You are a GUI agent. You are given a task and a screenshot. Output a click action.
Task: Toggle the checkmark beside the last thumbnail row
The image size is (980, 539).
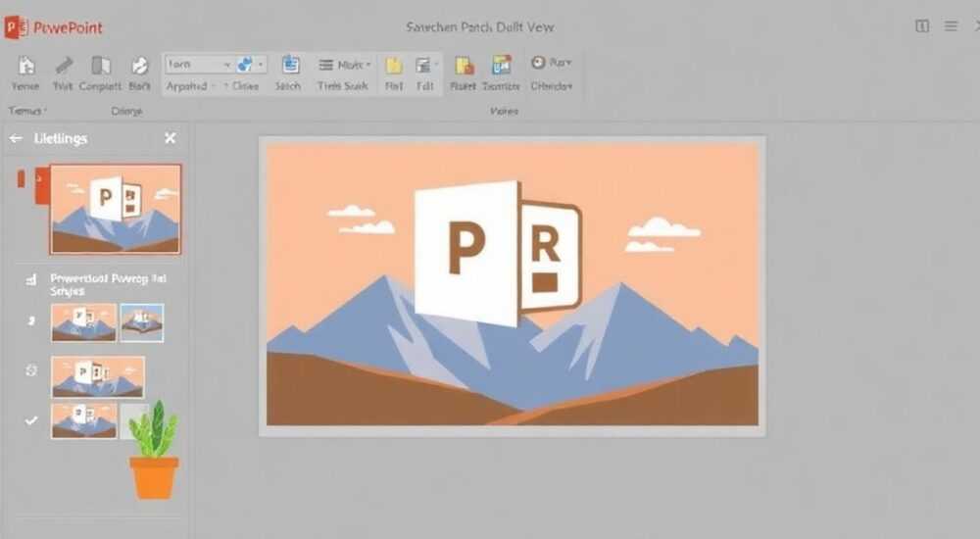click(x=30, y=420)
